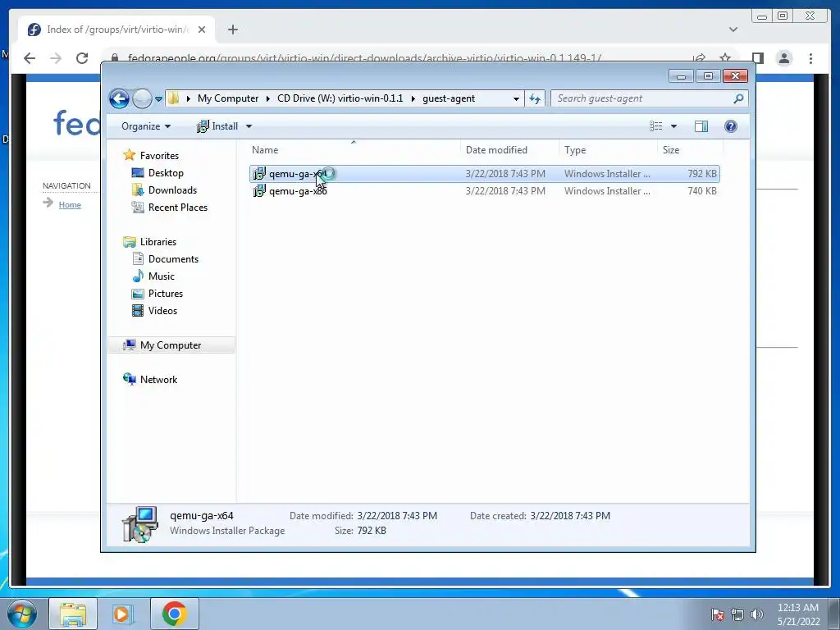The image size is (840, 630).
Task: Click the Network icon in sidebar
Action: pos(129,379)
